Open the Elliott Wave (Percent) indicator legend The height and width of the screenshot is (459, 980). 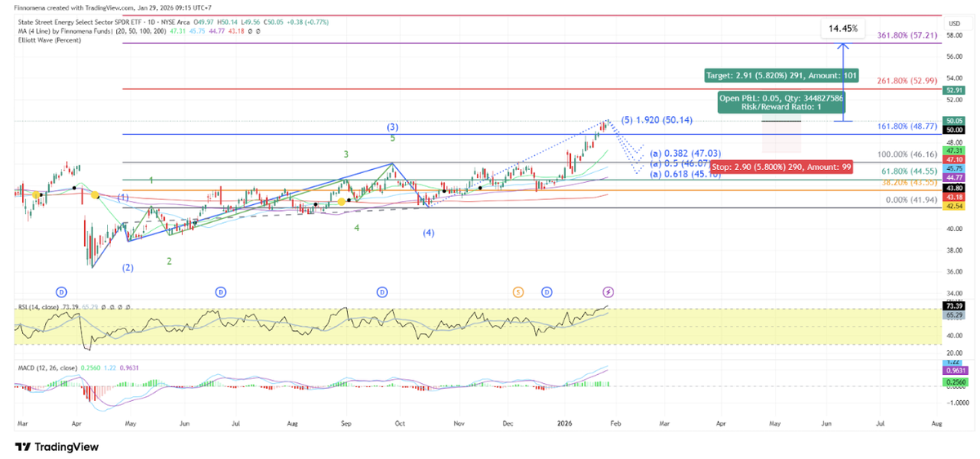click(49, 39)
